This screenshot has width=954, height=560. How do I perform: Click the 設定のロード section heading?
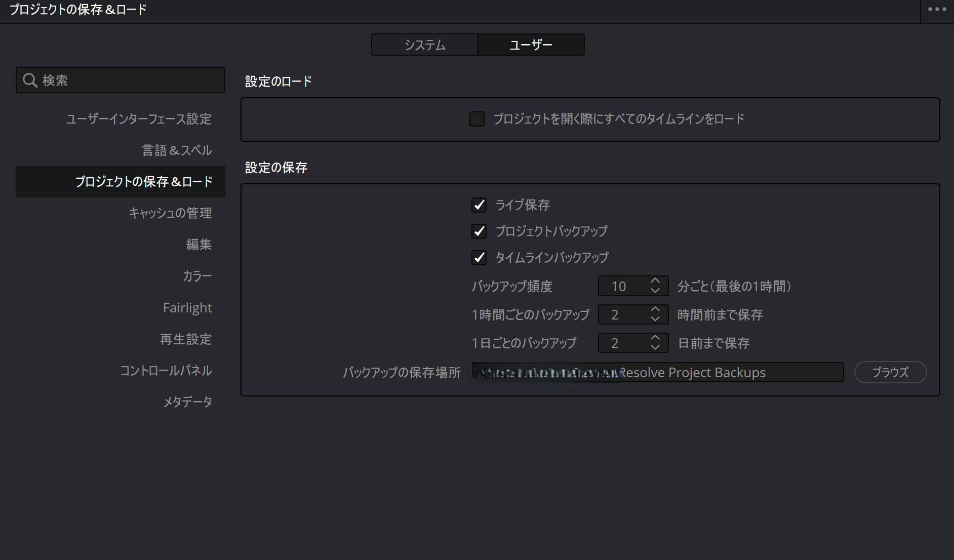tap(279, 82)
